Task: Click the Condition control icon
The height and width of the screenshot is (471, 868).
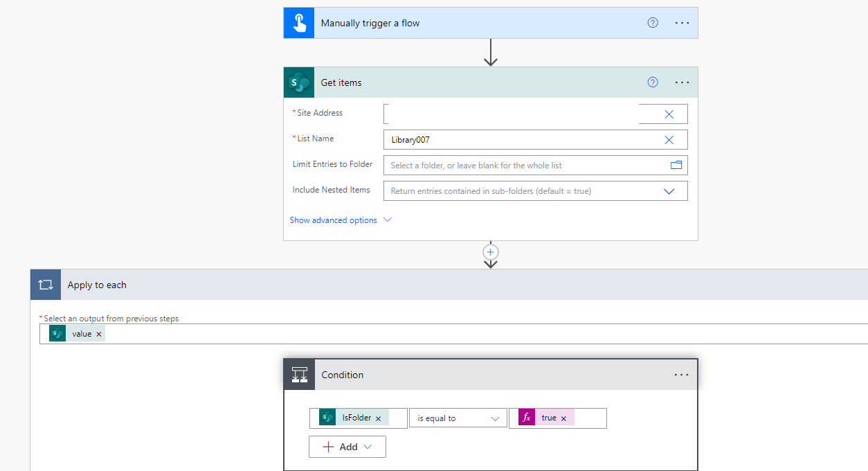Action: pos(299,375)
